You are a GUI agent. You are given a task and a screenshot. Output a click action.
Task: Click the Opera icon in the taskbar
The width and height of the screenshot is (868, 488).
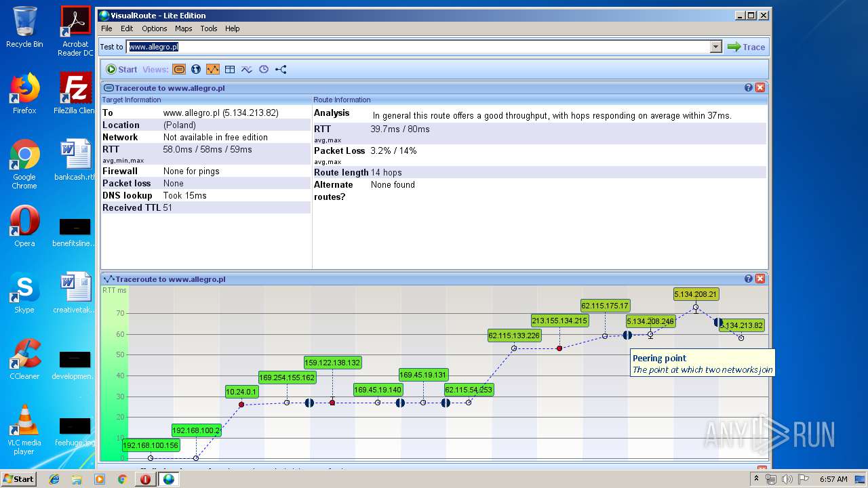[x=145, y=479]
